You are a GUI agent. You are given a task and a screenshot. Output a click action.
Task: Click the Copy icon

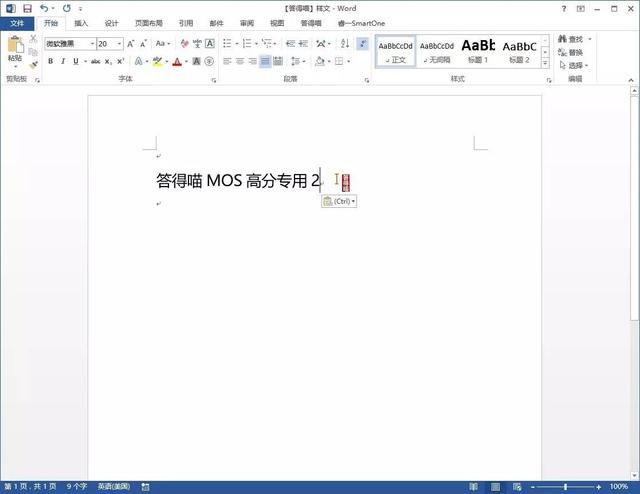point(33,52)
